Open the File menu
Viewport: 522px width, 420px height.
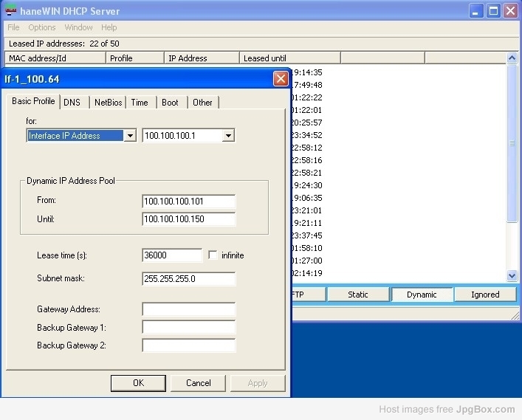point(13,27)
